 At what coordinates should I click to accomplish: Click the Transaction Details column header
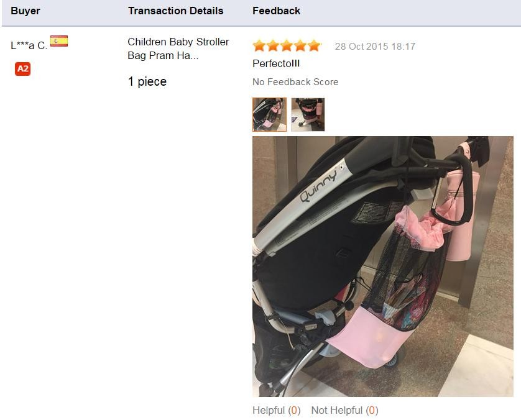176,11
